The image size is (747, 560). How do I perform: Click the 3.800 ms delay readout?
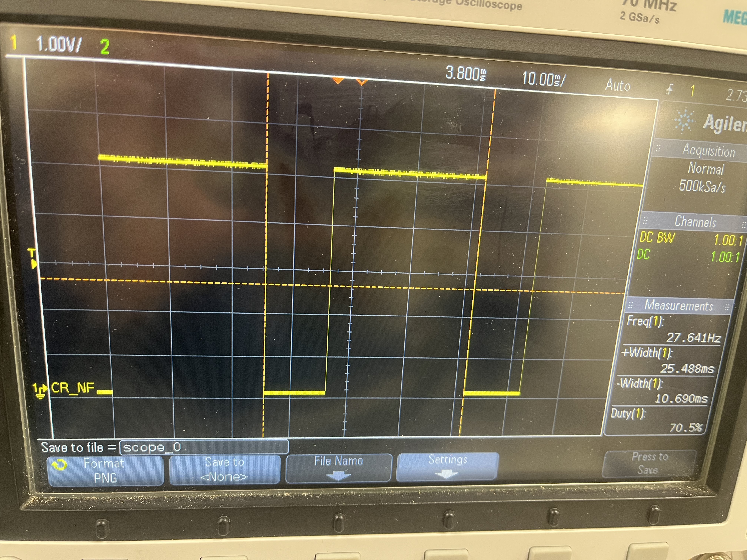click(466, 73)
